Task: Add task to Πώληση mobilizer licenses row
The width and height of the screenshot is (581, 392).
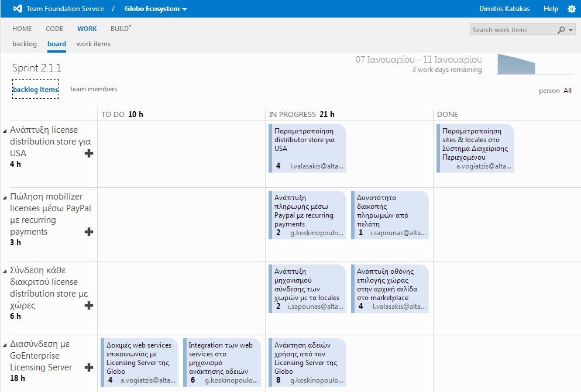Action: pos(89,232)
